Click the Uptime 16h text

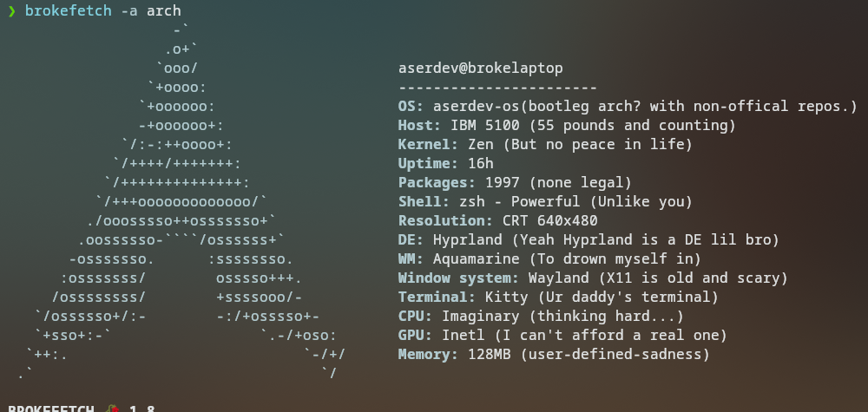[x=445, y=164]
